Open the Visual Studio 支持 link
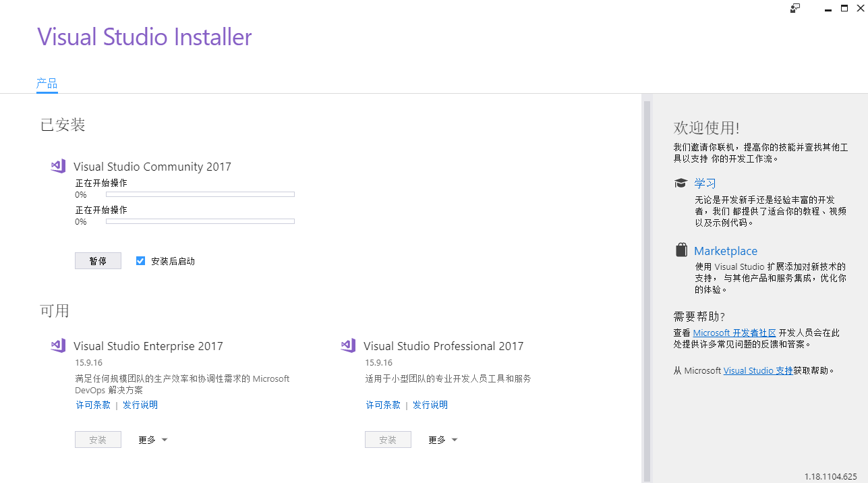Image resolution: width=868 pixels, height=483 pixels. coord(757,370)
